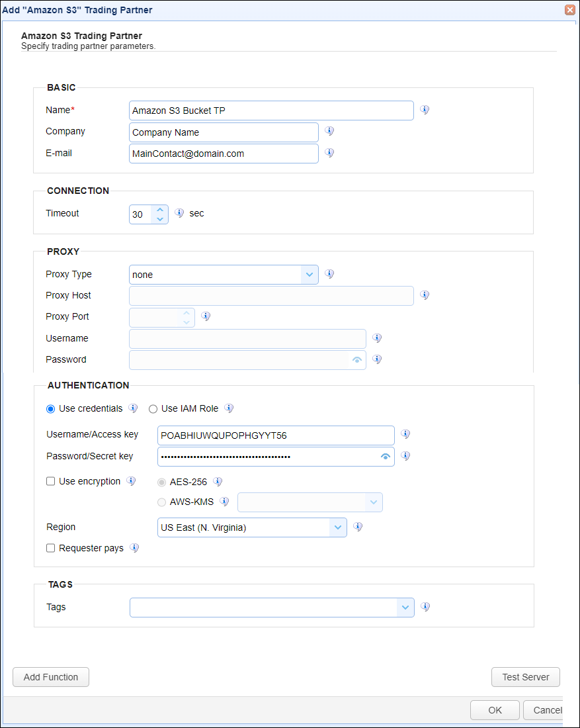Screen dimensions: 580x728
Task: Click info icon beside Use IAM Role
Action: click(x=229, y=408)
